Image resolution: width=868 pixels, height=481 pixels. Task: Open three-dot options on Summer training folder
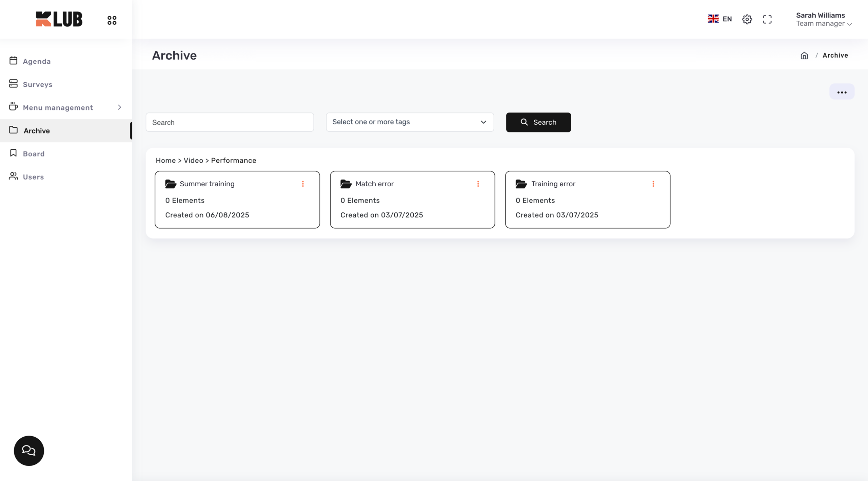303,184
